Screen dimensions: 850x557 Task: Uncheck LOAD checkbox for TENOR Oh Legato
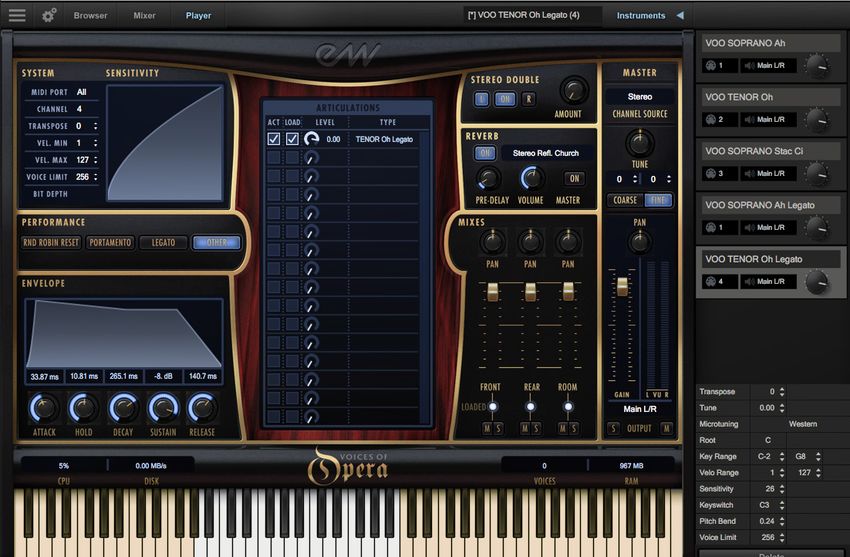coord(292,140)
